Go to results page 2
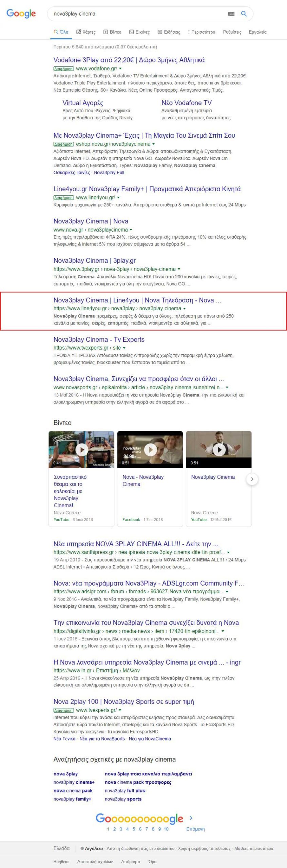The image size is (287, 868). [114, 829]
